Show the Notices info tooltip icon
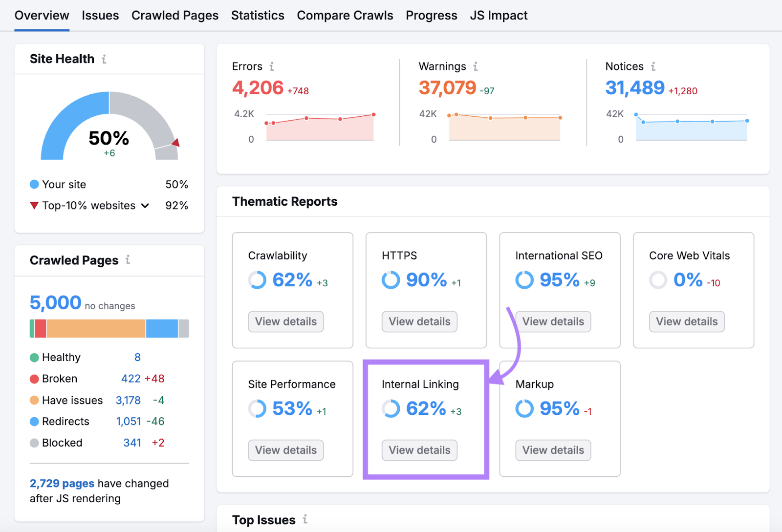This screenshot has width=782, height=532. coord(653,66)
